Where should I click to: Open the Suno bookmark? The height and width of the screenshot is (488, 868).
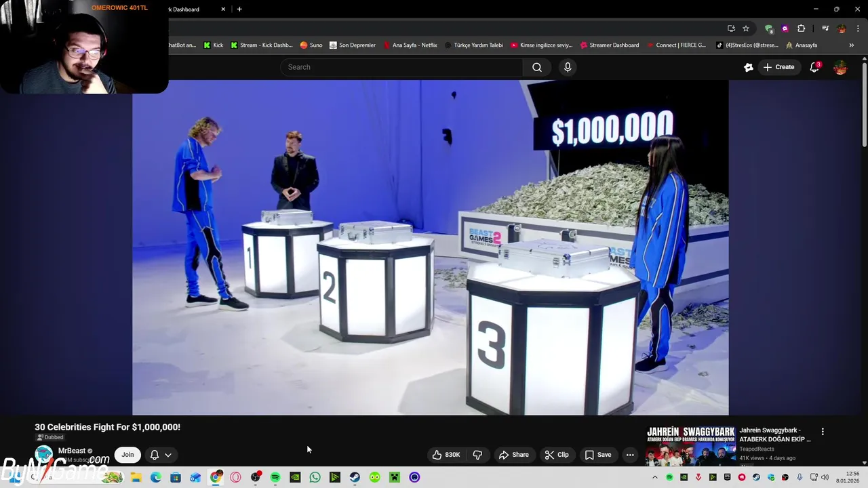[311, 45]
